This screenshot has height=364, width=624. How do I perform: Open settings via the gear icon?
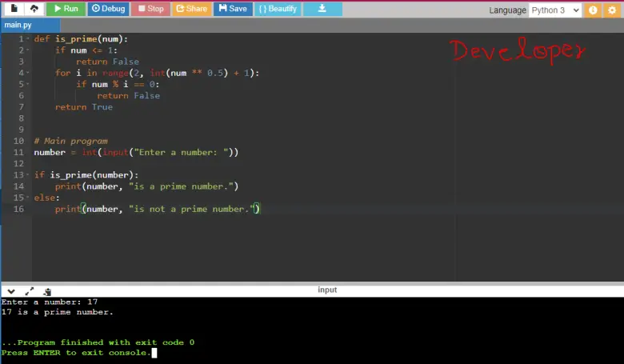612,10
